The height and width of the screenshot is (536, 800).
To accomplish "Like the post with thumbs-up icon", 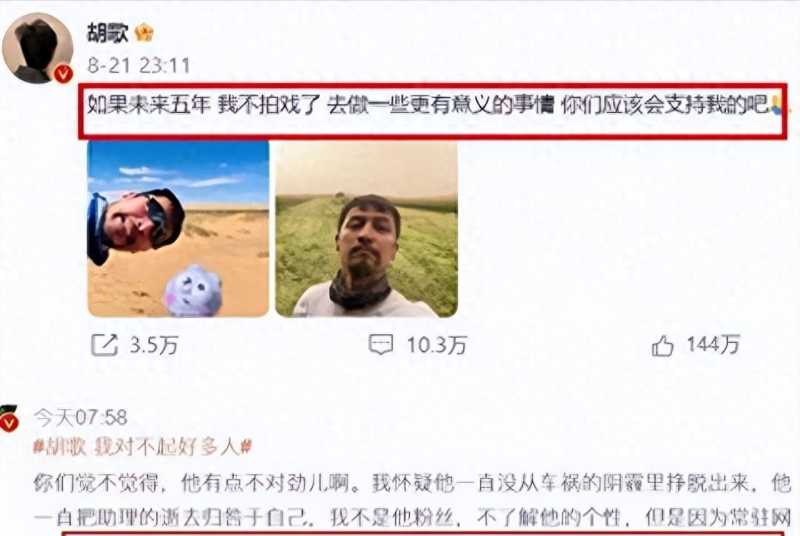I will coord(662,346).
